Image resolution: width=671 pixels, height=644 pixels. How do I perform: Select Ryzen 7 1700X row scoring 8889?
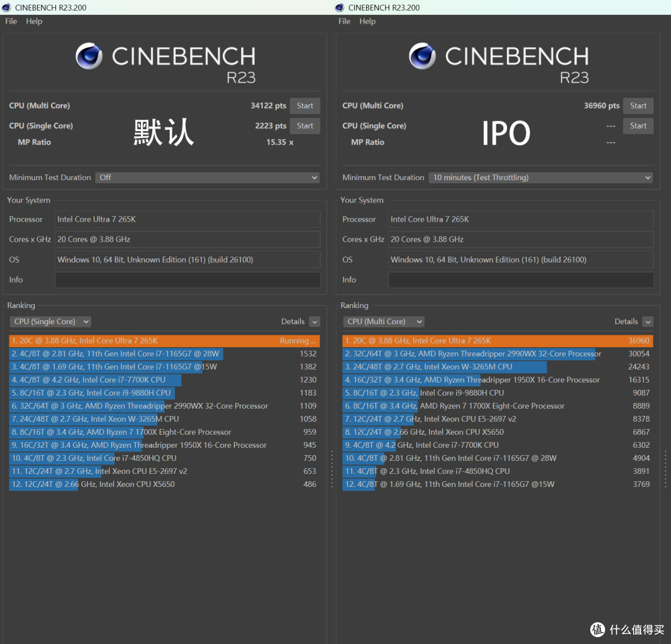coord(498,406)
